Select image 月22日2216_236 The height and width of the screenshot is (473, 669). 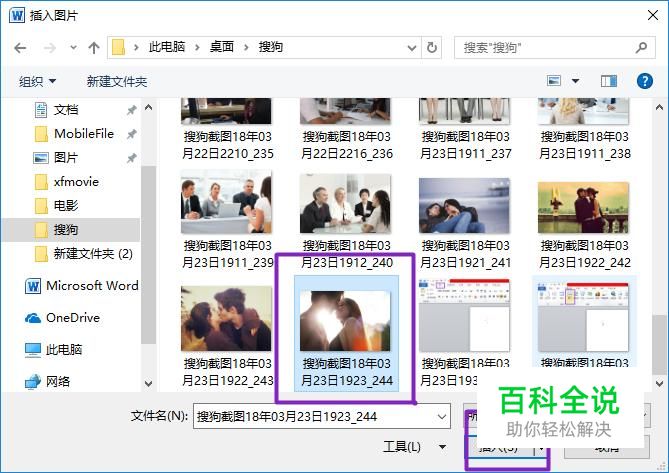(x=346, y=129)
